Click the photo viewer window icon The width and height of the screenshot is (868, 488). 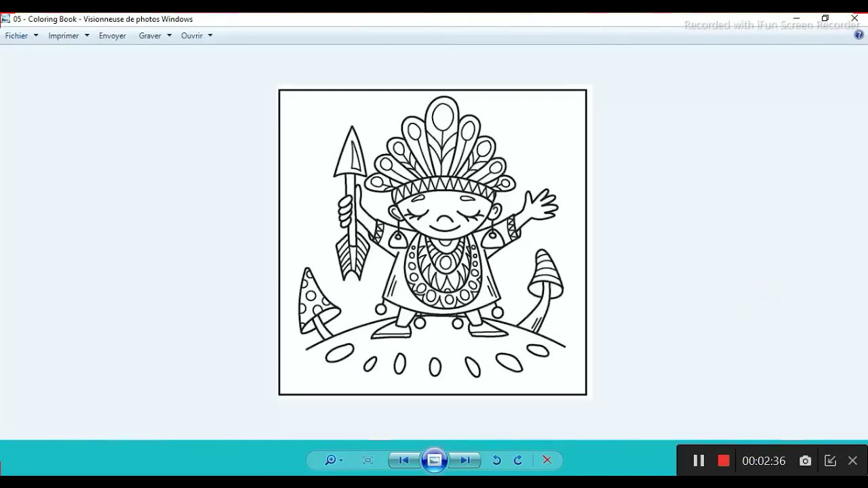tap(5, 19)
